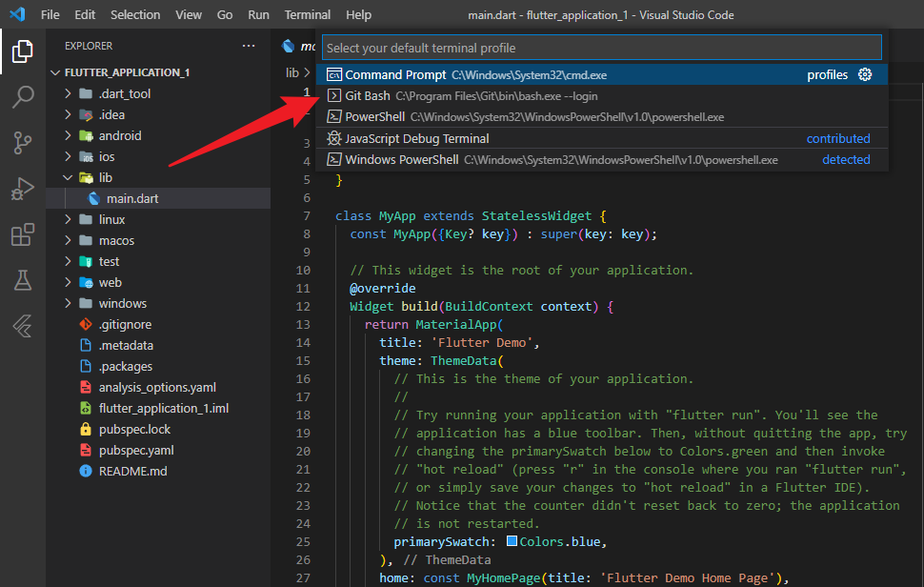Open the File menu
This screenshot has height=587, width=924.
tap(50, 14)
